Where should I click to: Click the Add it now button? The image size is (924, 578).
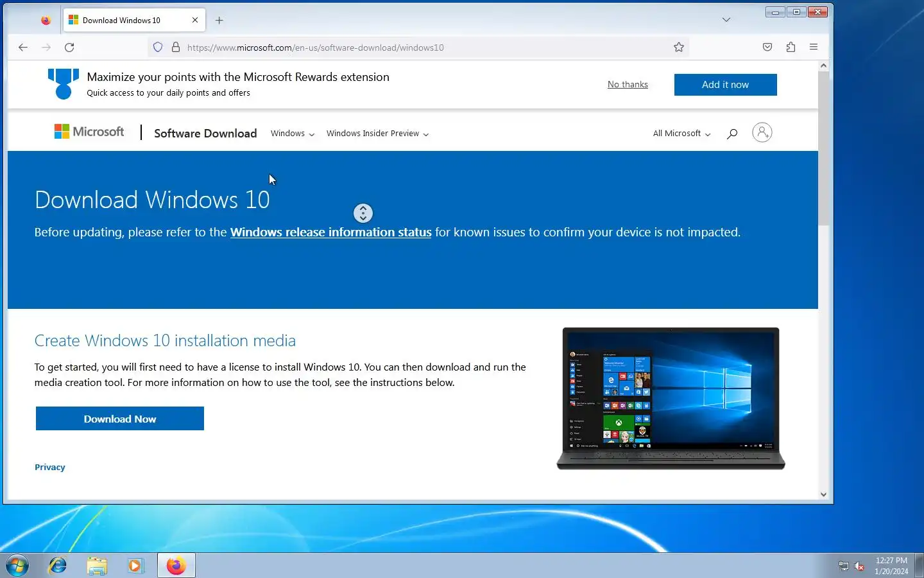pos(725,85)
